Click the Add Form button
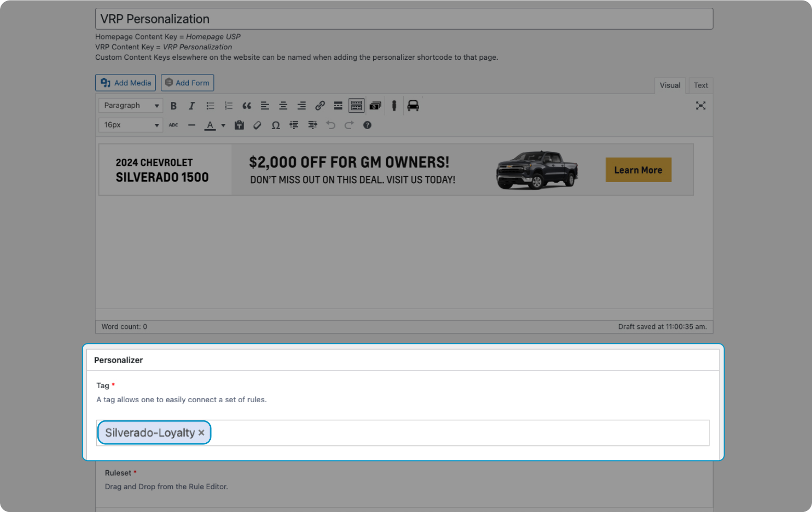Viewport: 812px width, 512px height. (x=187, y=83)
